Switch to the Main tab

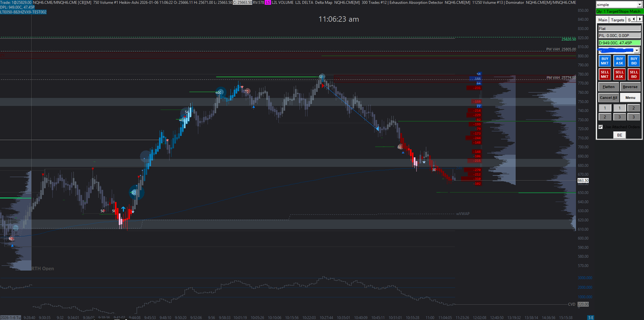tap(603, 20)
